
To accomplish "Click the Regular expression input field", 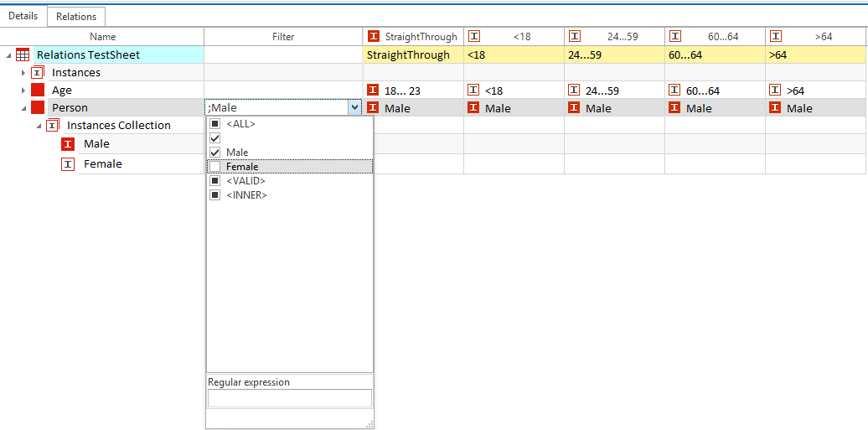I will tap(289, 398).
